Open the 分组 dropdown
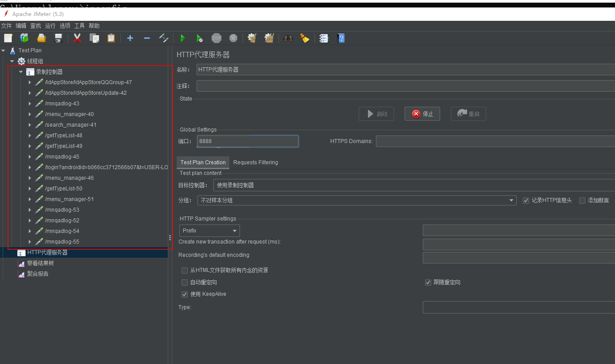Screen dimensions: 615x364 pos(357,201)
